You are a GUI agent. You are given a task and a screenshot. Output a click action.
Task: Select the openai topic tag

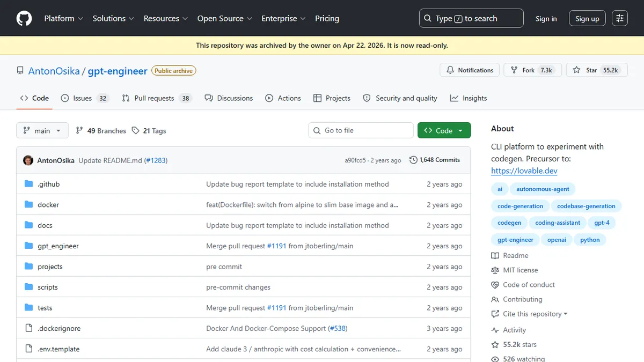click(x=557, y=240)
